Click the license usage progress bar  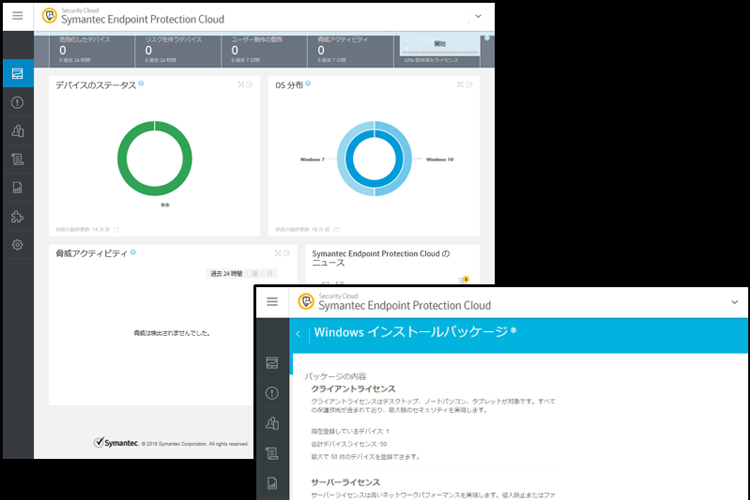click(441, 53)
